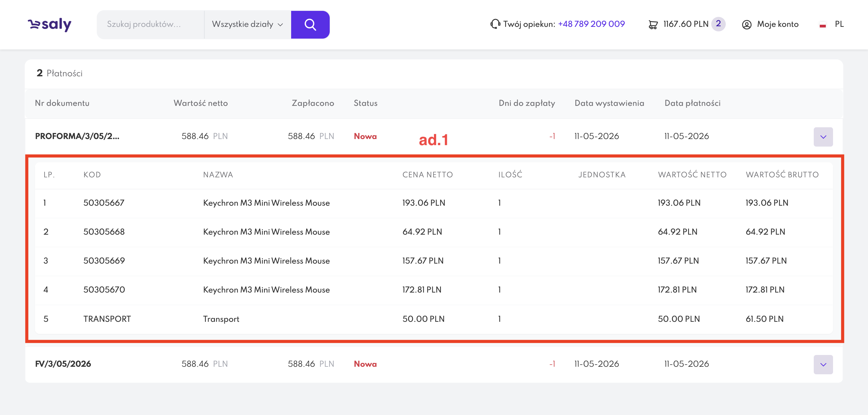Click payment date in the FV/3/05/2026 row

[x=686, y=364]
